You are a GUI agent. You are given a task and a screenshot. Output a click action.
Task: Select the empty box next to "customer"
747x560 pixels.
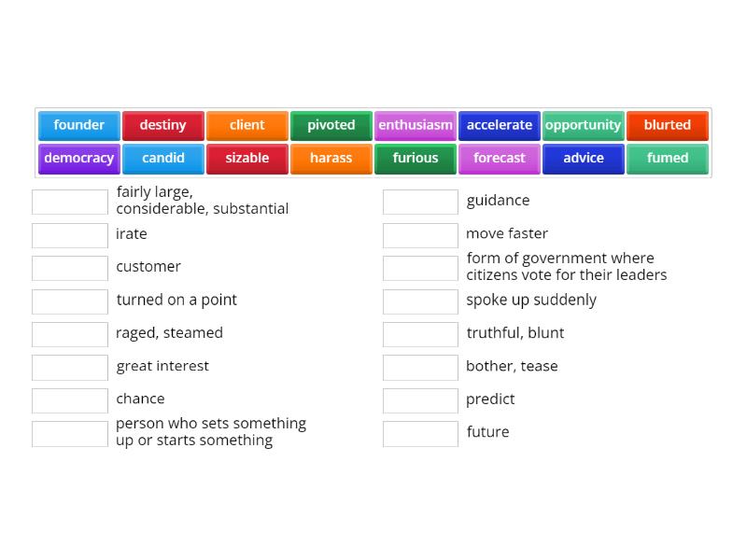70,268
